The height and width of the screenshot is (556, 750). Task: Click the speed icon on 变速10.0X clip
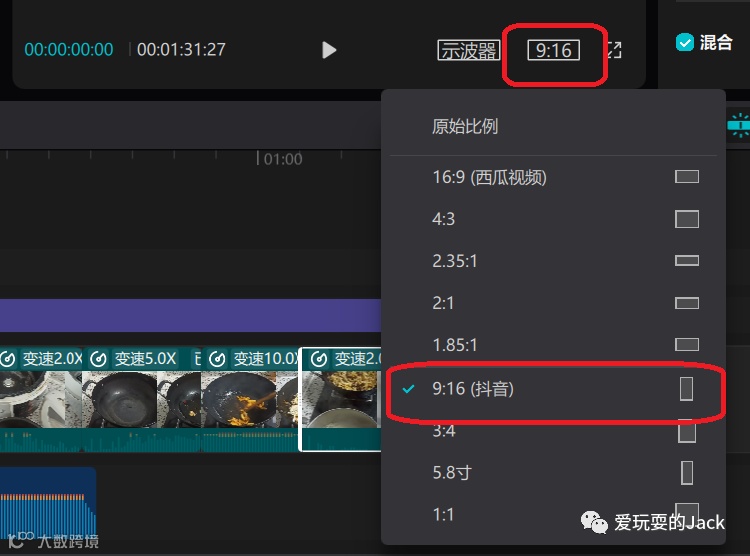pos(217,359)
